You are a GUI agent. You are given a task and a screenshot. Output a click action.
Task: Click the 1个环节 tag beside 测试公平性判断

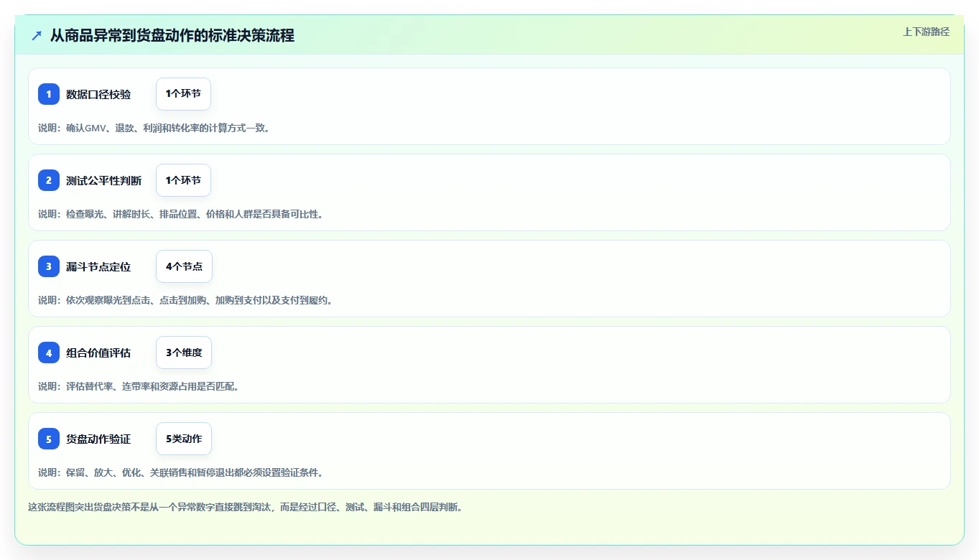183,180
